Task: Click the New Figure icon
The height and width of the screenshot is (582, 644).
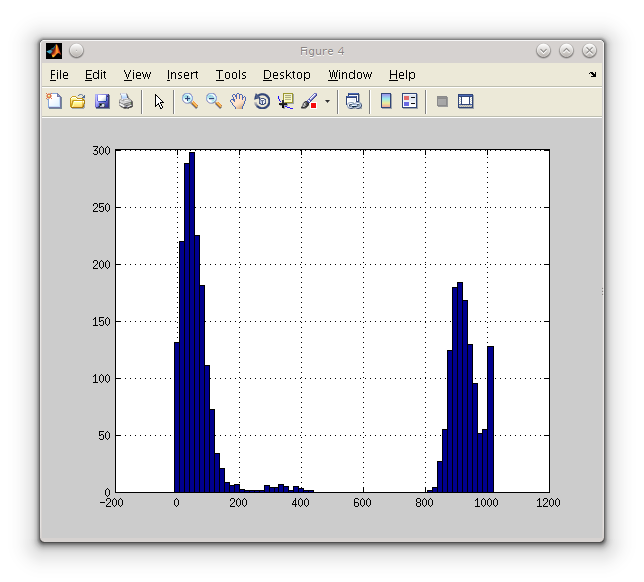Action: point(54,101)
